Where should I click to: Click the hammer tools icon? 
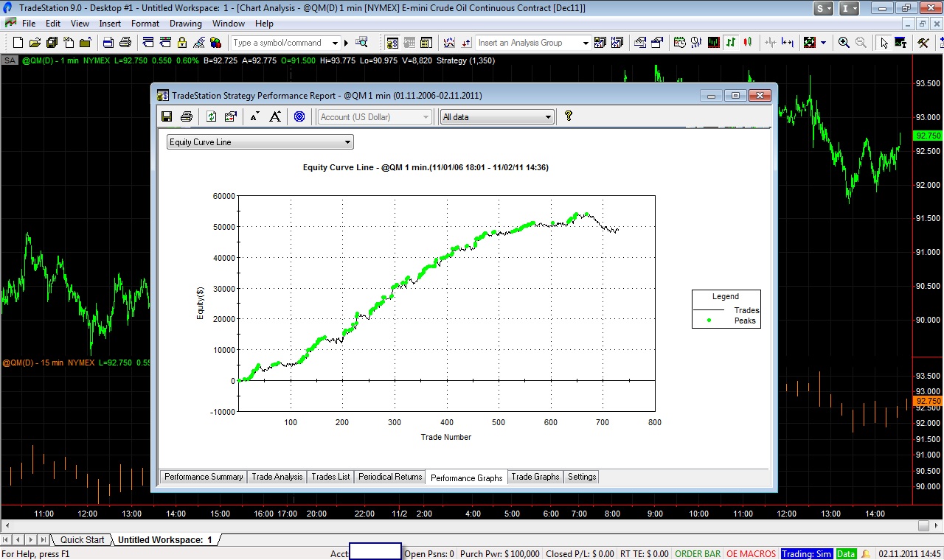tap(923, 43)
